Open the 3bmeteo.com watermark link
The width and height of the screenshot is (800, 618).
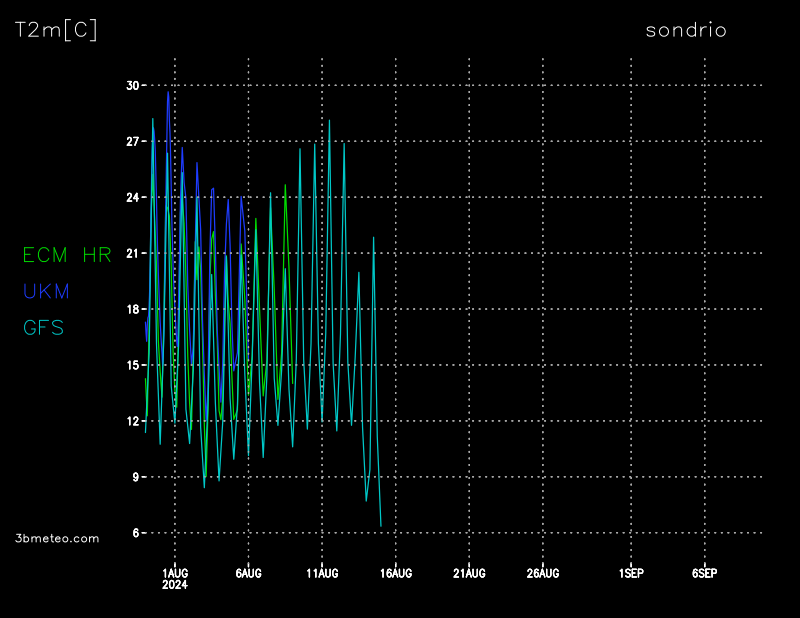58,538
